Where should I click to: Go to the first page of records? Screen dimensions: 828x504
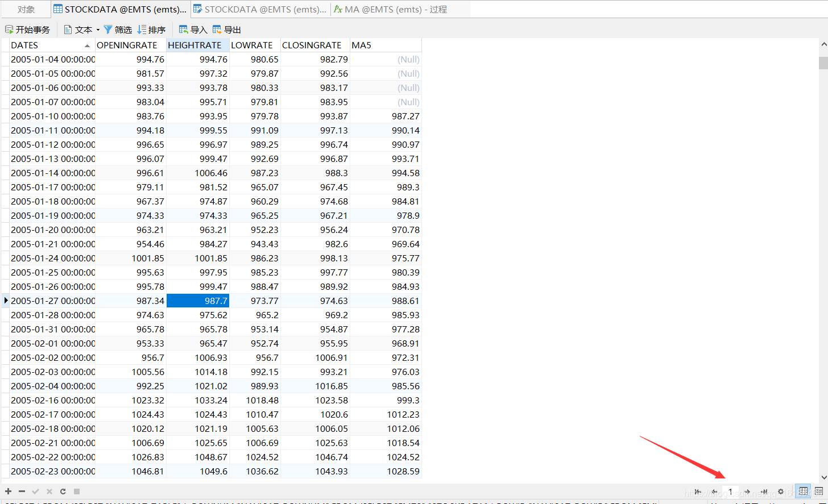(x=698, y=491)
